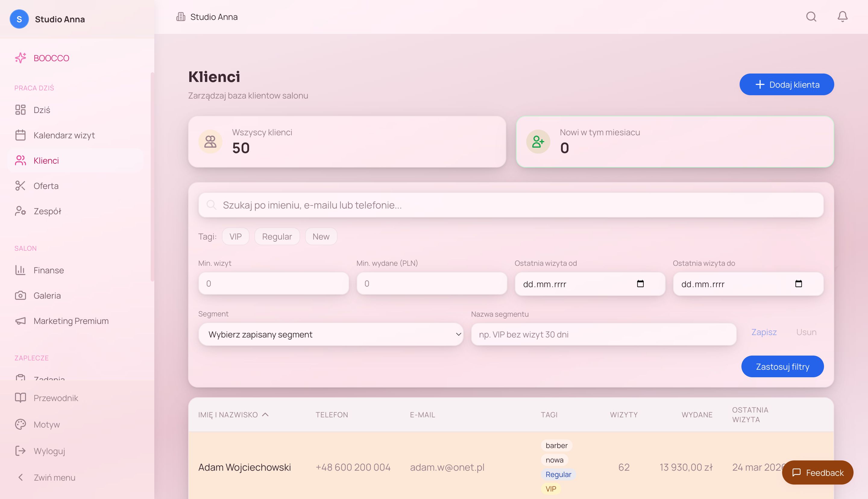Click the WIZYTY column header
Viewport: 868px width, 499px height.
click(x=624, y=415)
